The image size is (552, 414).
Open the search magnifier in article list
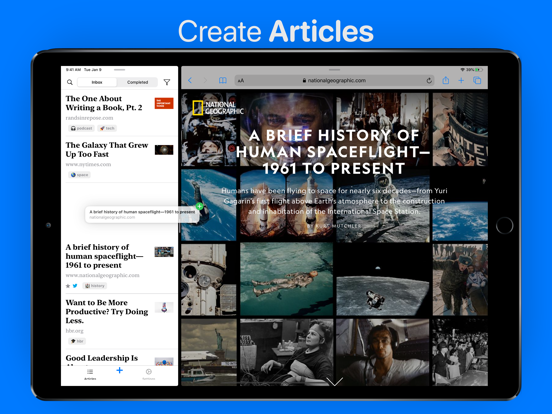pos(70,82)
